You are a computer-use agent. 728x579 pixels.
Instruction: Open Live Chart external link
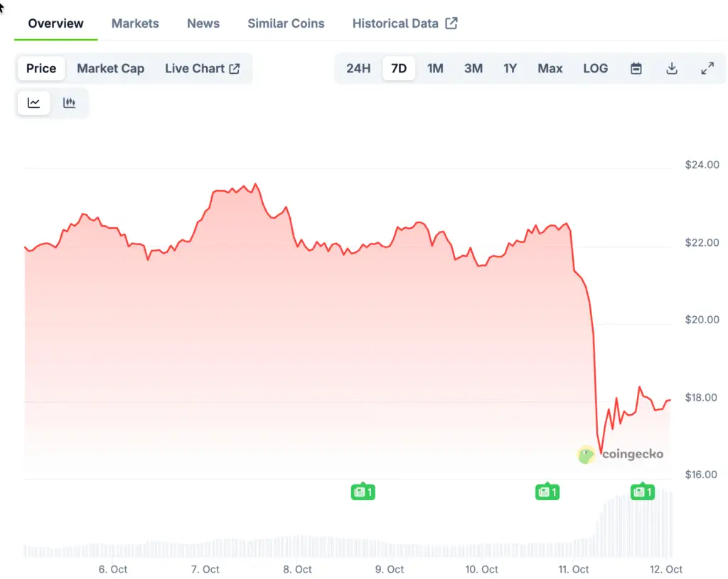coord(202,69)
